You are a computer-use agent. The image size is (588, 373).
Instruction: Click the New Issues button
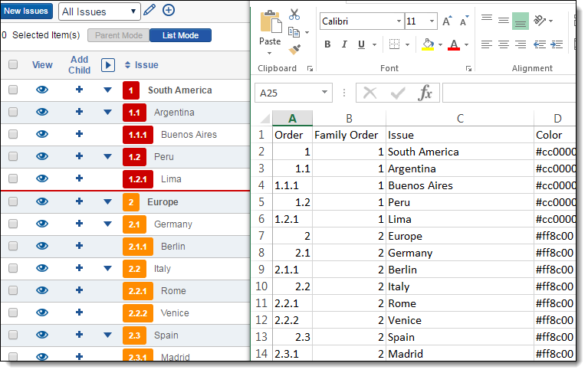click(26, 11)
